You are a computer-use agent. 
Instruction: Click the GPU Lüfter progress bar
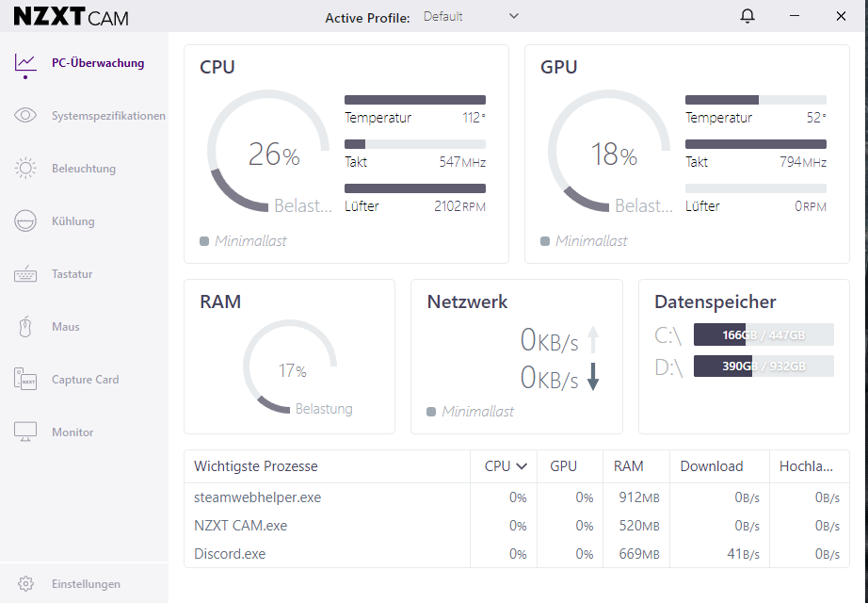coord(756,188)
